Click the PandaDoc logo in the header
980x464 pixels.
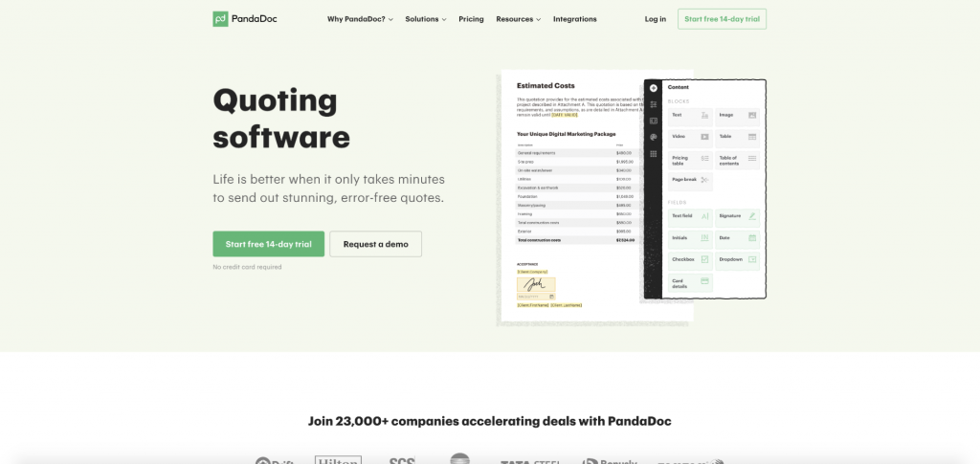[244, 19]
